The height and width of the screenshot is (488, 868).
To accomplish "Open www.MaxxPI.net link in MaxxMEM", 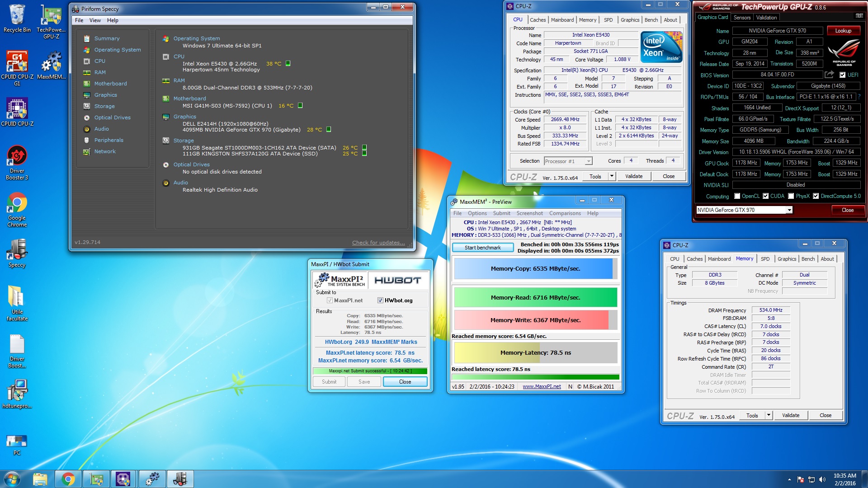I will (x=542, y=387).
